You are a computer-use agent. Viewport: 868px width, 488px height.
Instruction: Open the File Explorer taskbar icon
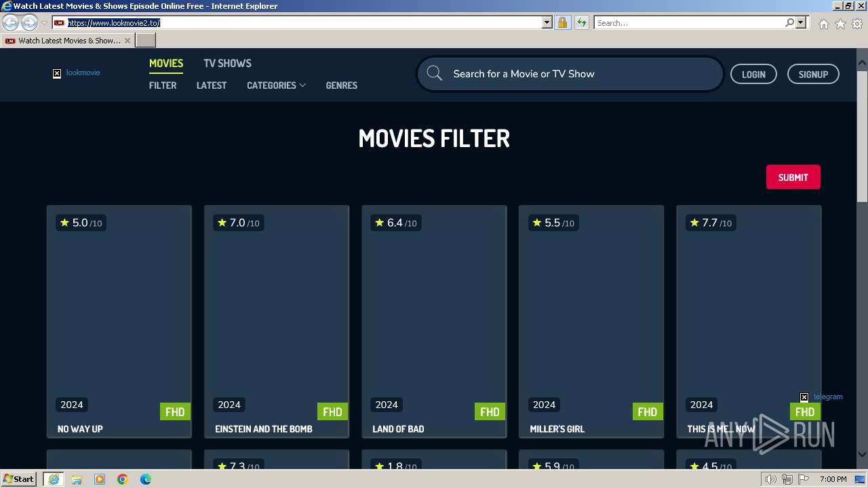coord(77,479)
